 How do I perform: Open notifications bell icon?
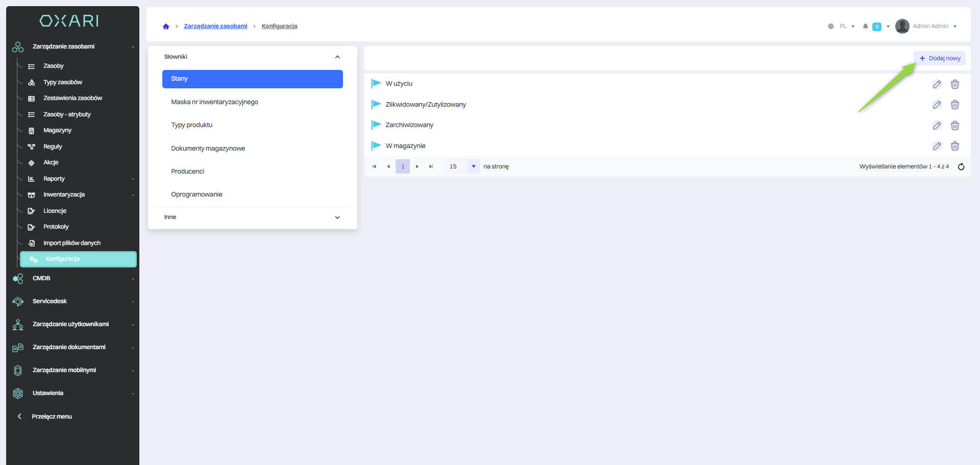point(865,27)
